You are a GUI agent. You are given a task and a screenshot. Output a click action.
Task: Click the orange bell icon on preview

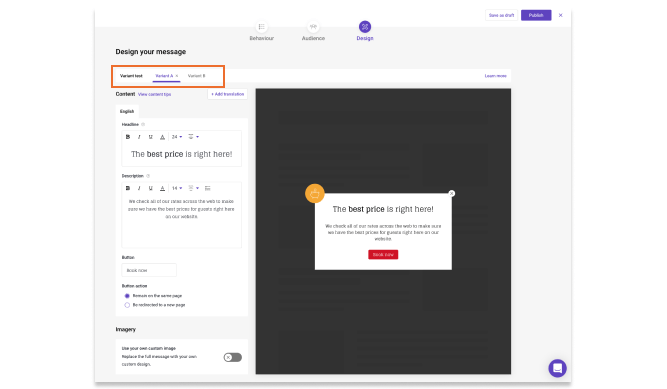tap(315, 194)
